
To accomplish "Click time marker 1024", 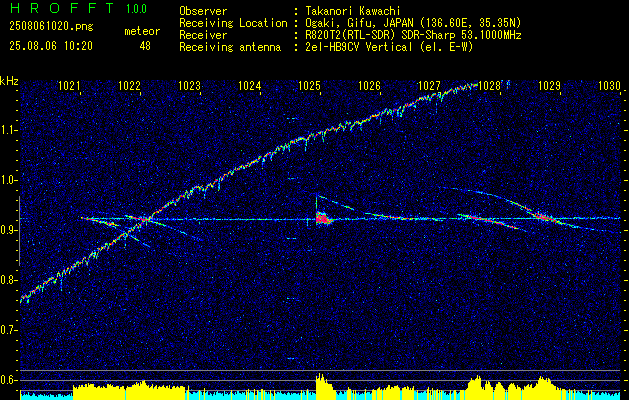I will [250, 85].
